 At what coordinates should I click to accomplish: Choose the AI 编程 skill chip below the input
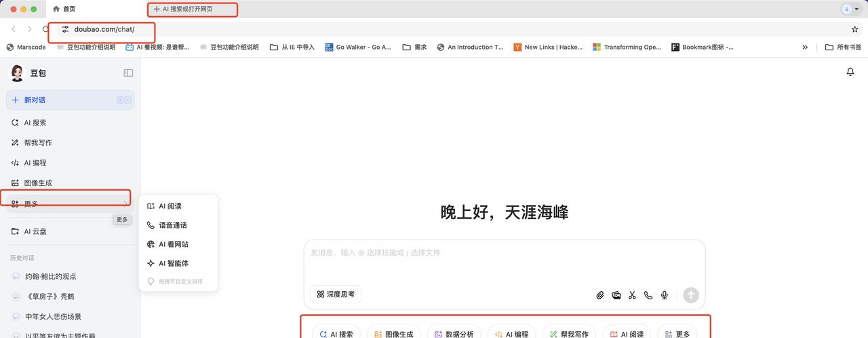(x=512, y=334)
